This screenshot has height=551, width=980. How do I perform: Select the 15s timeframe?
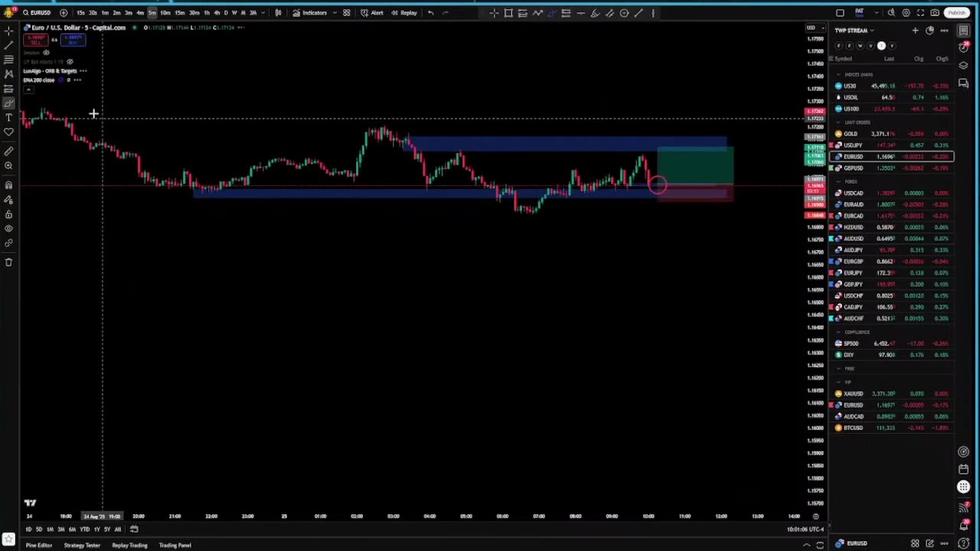pyautogui.click(x=80, y=12)
